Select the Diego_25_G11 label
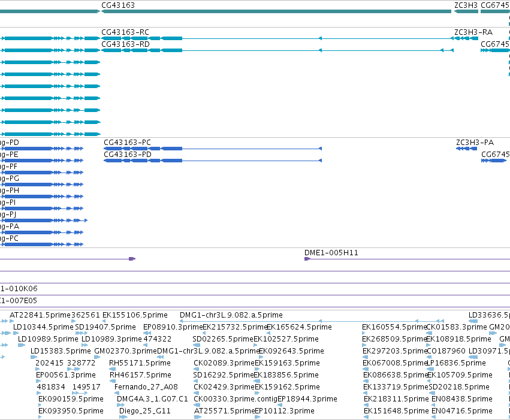This screenshot has height=420, width=510. (x=145, y=411)
